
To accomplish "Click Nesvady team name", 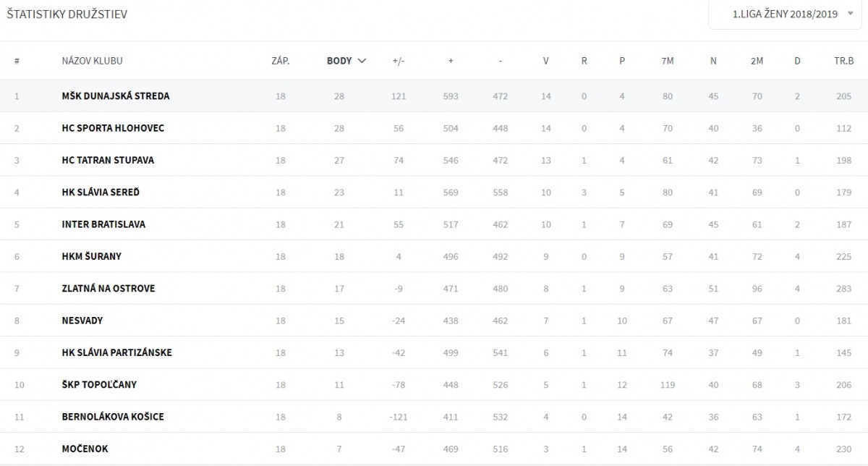I will (82, 320).
